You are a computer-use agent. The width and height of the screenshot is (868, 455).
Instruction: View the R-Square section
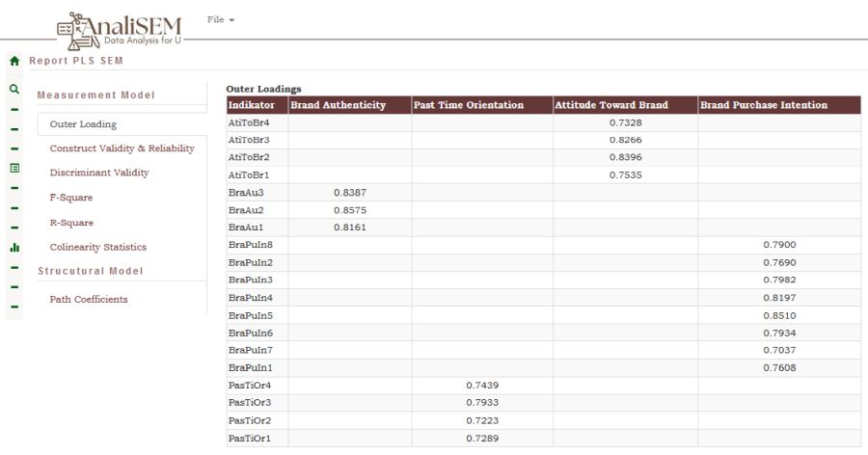tap(71, 223)
